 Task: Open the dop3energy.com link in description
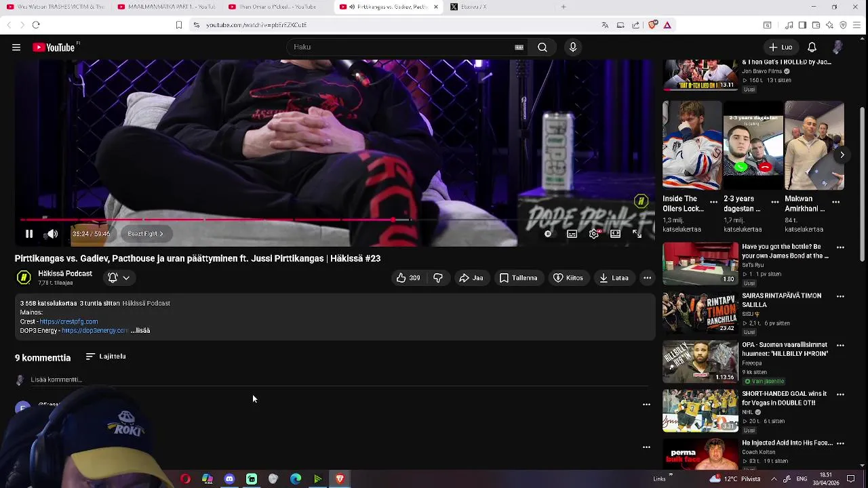94,331
